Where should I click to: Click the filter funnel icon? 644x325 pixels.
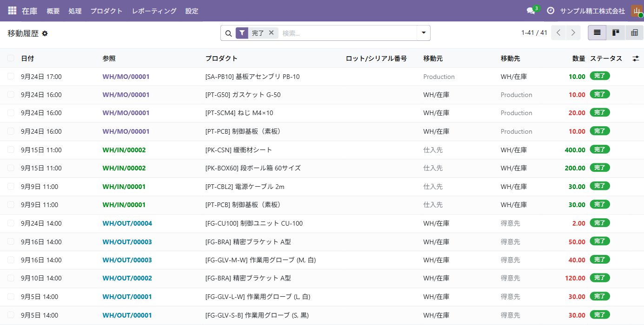click(242, 33)
